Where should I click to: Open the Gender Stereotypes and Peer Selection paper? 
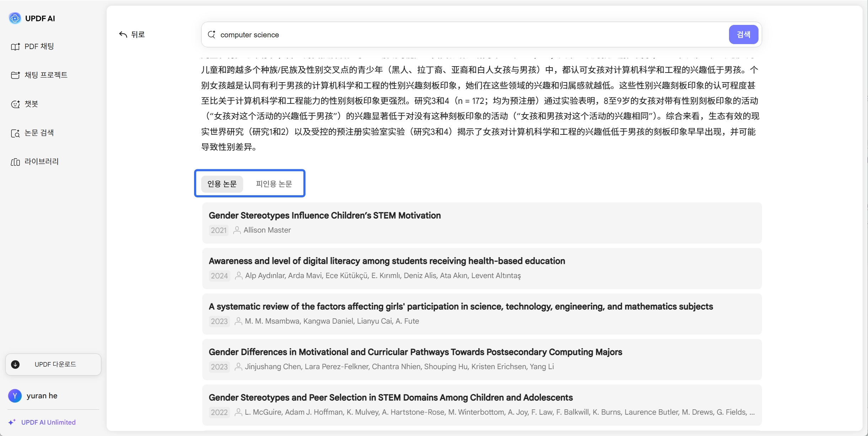coord(482,405)
